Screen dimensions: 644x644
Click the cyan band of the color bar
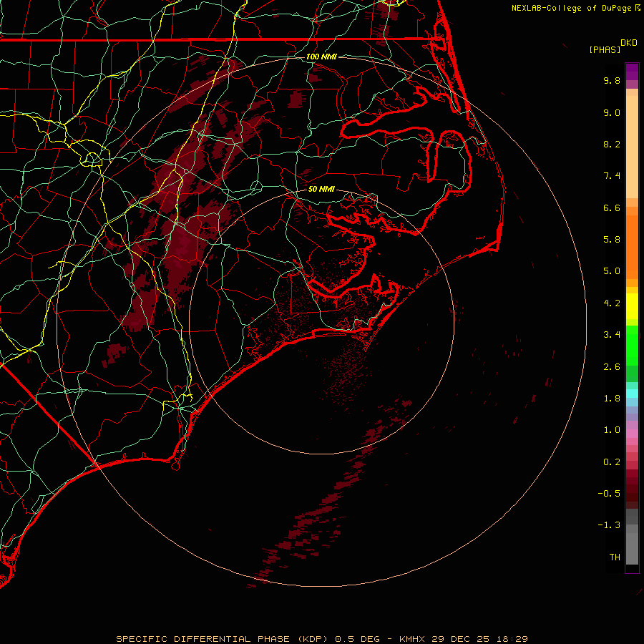click(x=632, y=393)
